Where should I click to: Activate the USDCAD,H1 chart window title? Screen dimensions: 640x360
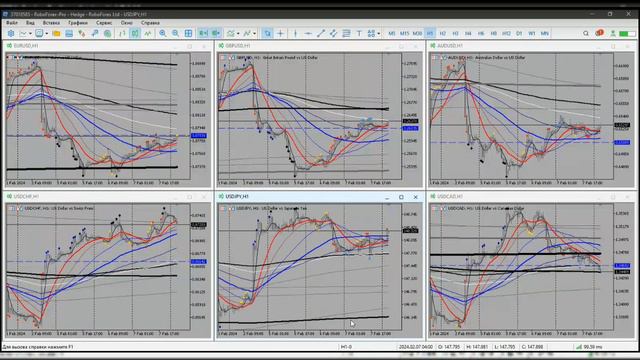(x=450, y=196)
